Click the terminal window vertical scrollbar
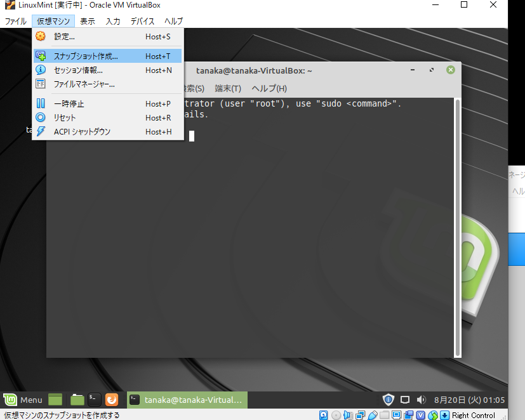Viewport: 525px width, 420px height. pyautogui.click(x=458, y=228)
